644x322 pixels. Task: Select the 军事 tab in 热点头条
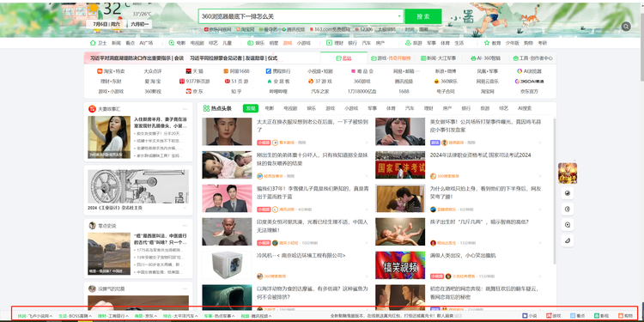[x=372, y=108]
